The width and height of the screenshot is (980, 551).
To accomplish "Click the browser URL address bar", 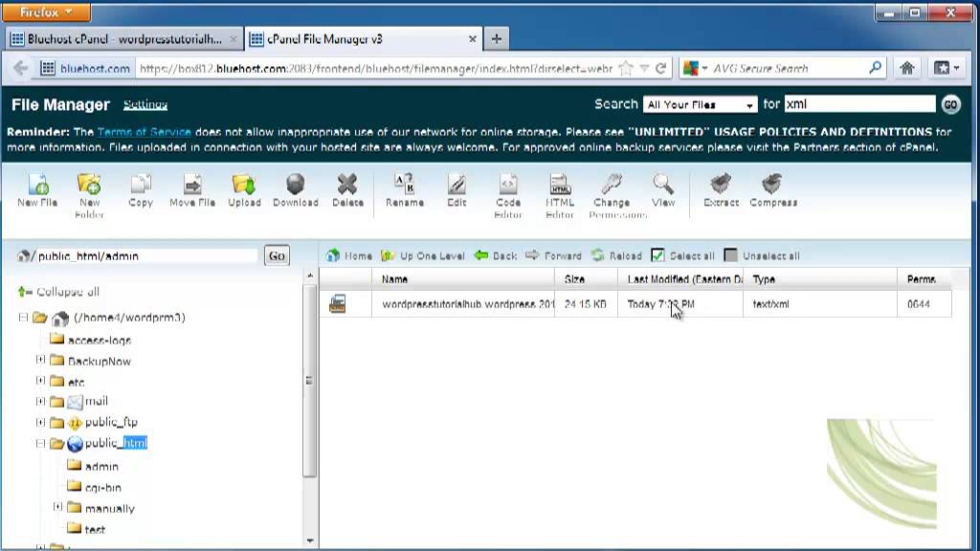I will tap(375, 68).
